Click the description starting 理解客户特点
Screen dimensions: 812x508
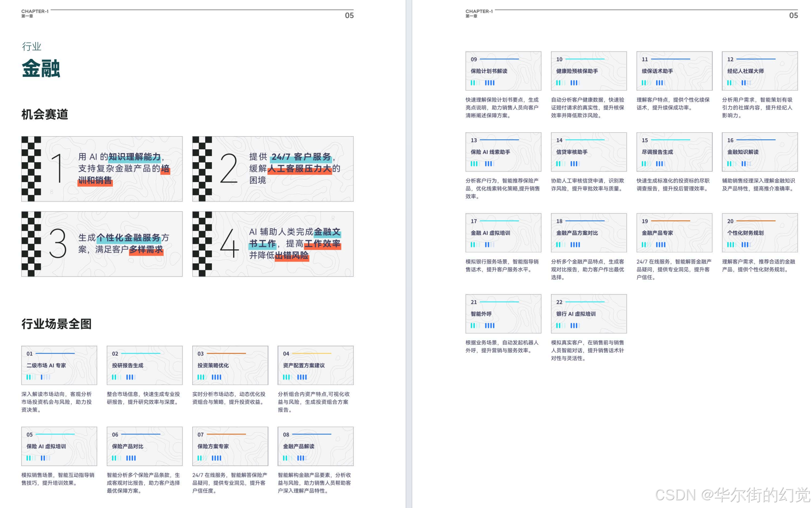(x=673, y=104)
